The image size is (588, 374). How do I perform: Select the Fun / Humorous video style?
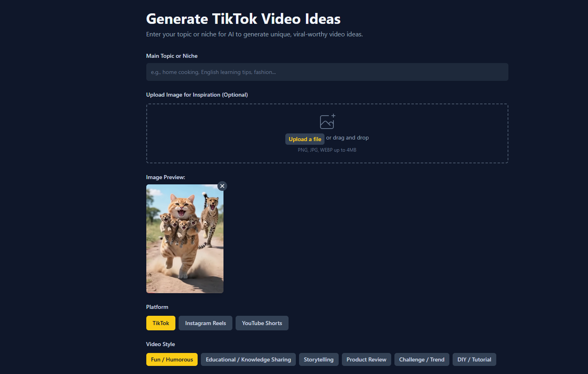point(172,359)
